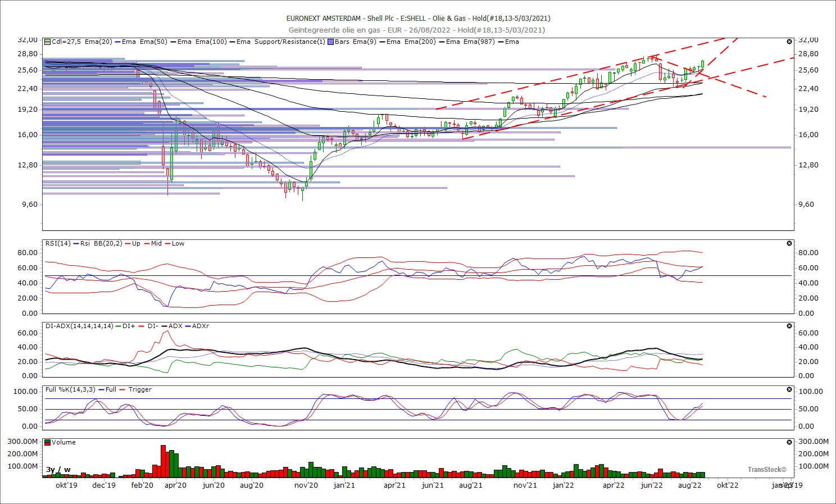Viewport: 836px width, 504px height.
Task: Click the jan'21 date label
Action: pyautogui.click(x=344, y=485)
